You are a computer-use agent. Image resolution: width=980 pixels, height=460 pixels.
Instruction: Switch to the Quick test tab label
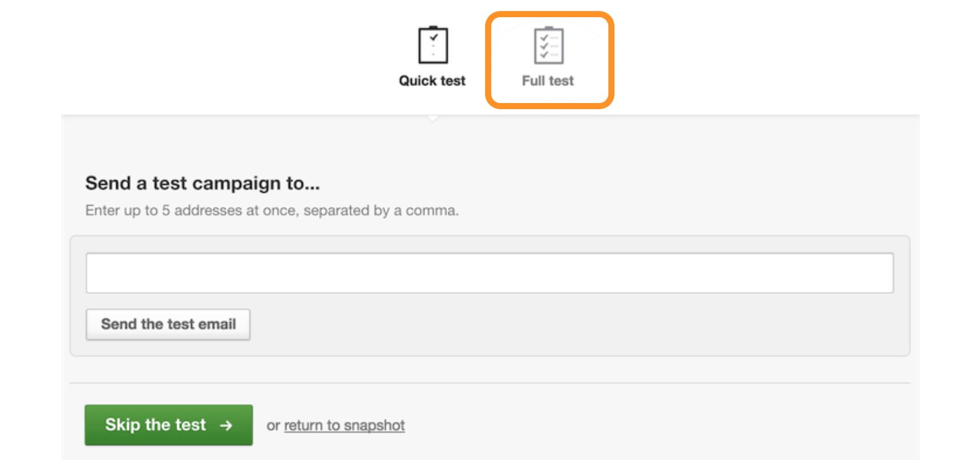tap(432, 81)
